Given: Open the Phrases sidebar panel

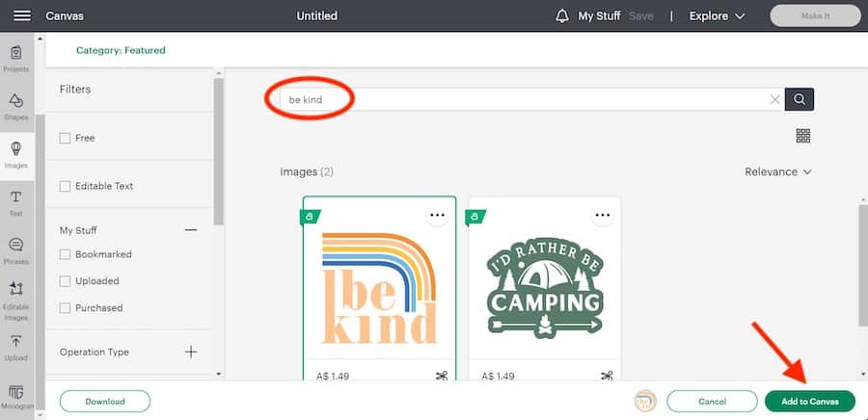Looking at the screenshot, I should pos(16,251).
